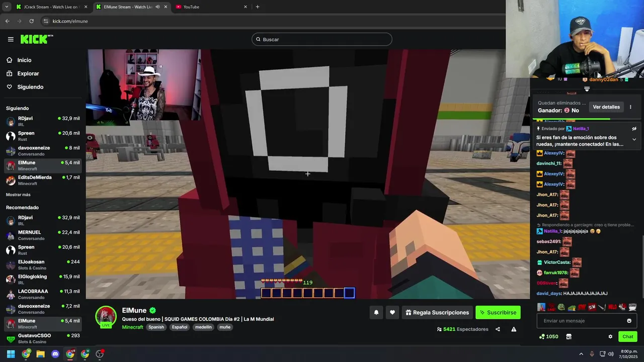Click the Suscribirse button
Viewport: 644px width, 362px height.
[x=498, y=312]
